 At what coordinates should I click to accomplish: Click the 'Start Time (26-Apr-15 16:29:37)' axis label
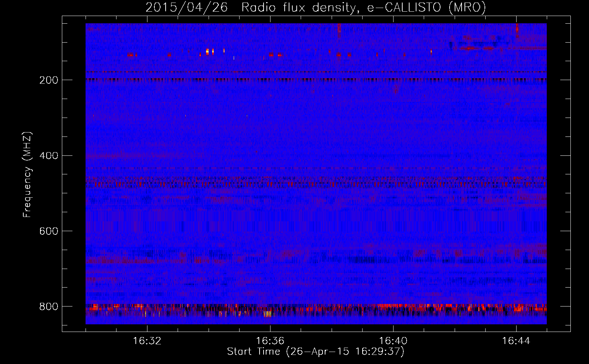click(316, 352)
